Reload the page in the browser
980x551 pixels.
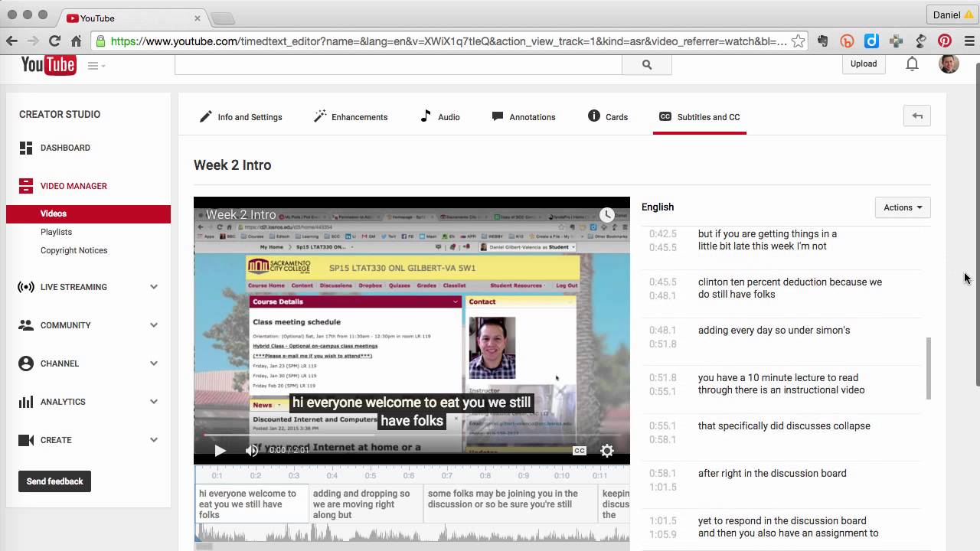pos(54,41)
